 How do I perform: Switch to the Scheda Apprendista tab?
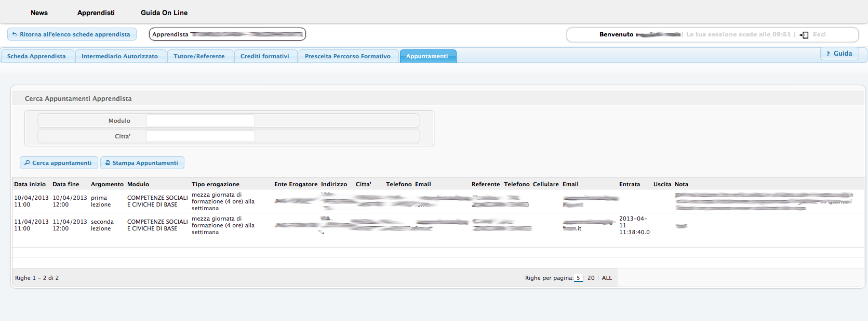pyautogui.click(x=36, y=56)
